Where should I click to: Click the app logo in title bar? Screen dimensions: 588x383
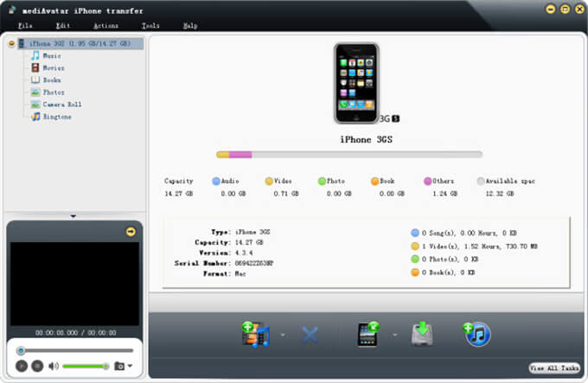[x=12, y=10]
